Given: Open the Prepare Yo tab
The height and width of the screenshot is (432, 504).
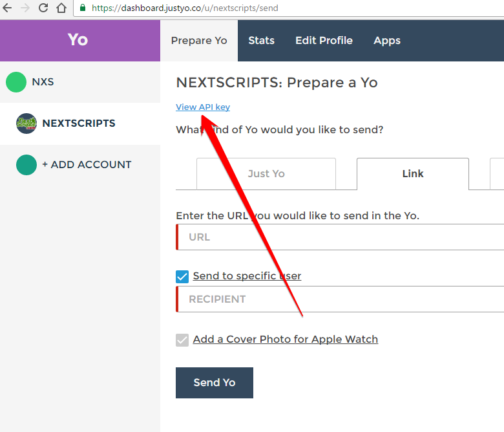Looking at the screenshot, I should [199, 41].
